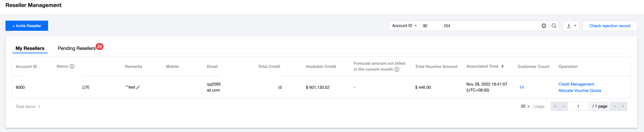Click the page number input field
Image resolution: width=644 pixels, height=132 pixels.
[x=578, y=106]
